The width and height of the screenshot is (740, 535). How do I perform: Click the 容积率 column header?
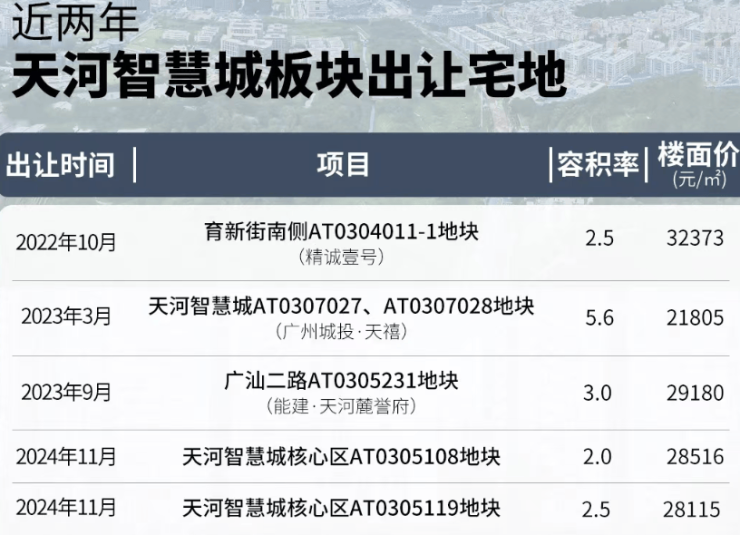597,165
